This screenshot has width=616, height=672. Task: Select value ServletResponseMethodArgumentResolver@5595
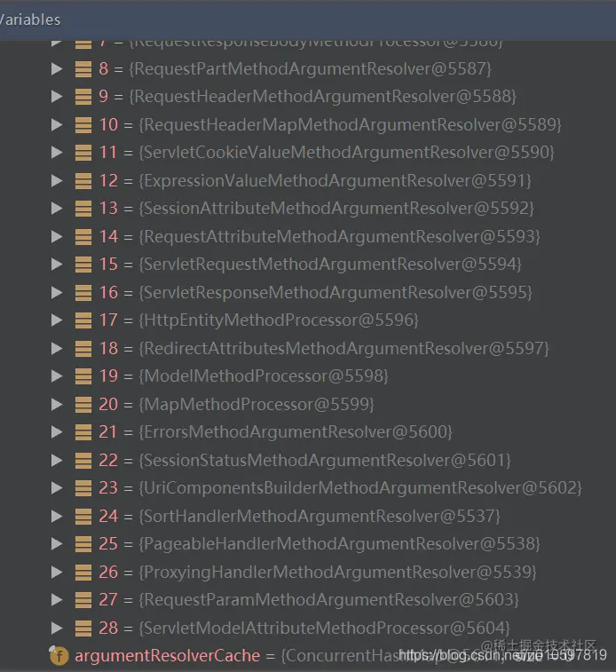click(x=336, y=292)
